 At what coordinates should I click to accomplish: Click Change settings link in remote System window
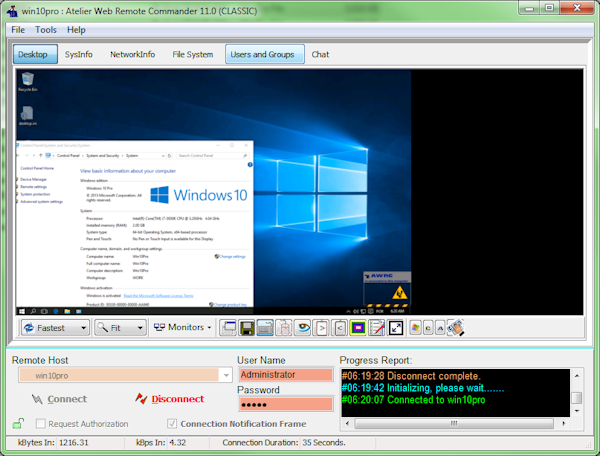pos(230,257)
